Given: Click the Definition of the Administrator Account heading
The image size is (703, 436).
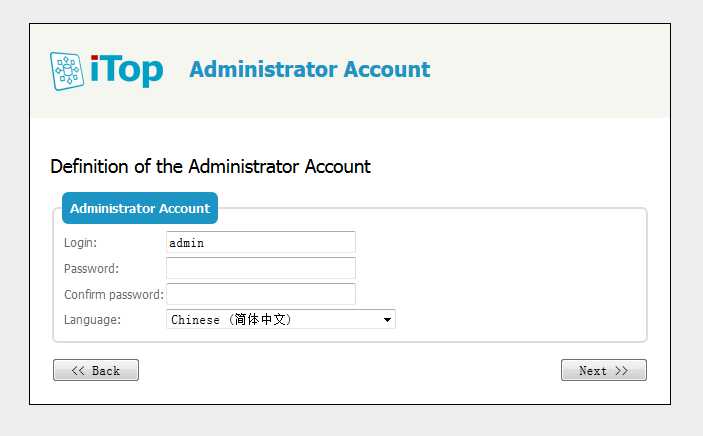Looking at the screenshot, I should (x=210, y=166).
